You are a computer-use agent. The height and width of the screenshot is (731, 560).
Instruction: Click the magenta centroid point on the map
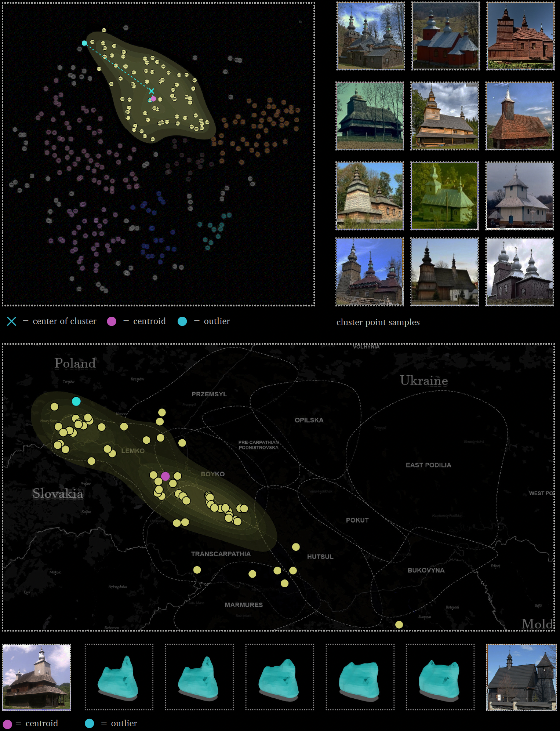[166, 476]
